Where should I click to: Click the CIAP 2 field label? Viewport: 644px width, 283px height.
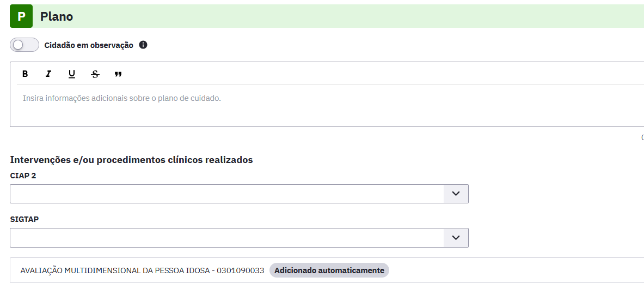coord(23,176)
